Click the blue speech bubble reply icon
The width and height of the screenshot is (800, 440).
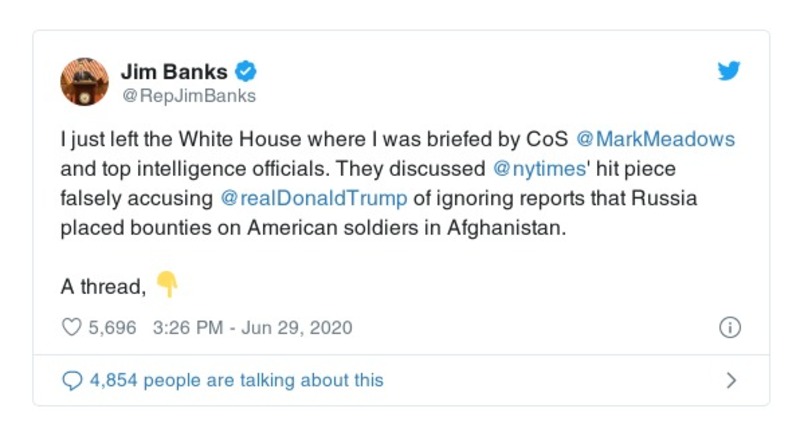pos(72,380)
